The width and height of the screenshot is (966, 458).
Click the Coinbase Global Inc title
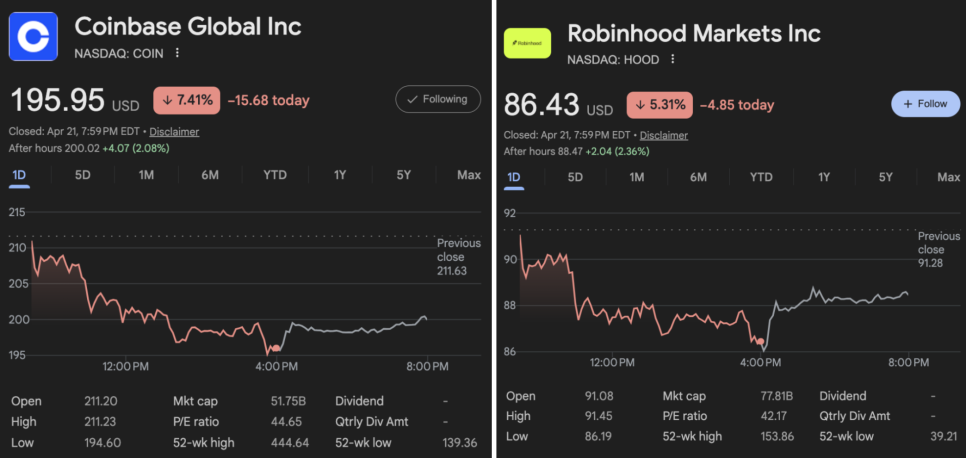click(x=188, y=26)
